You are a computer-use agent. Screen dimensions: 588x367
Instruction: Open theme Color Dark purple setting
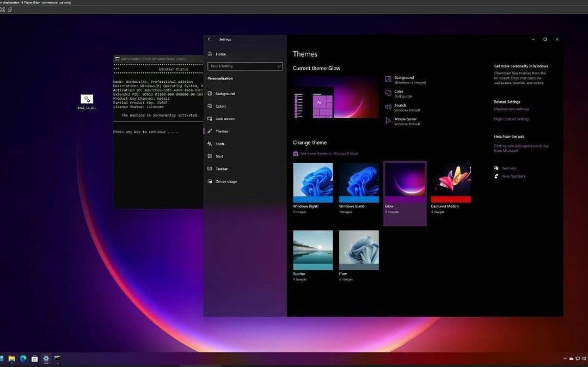(x=399, y=94)
